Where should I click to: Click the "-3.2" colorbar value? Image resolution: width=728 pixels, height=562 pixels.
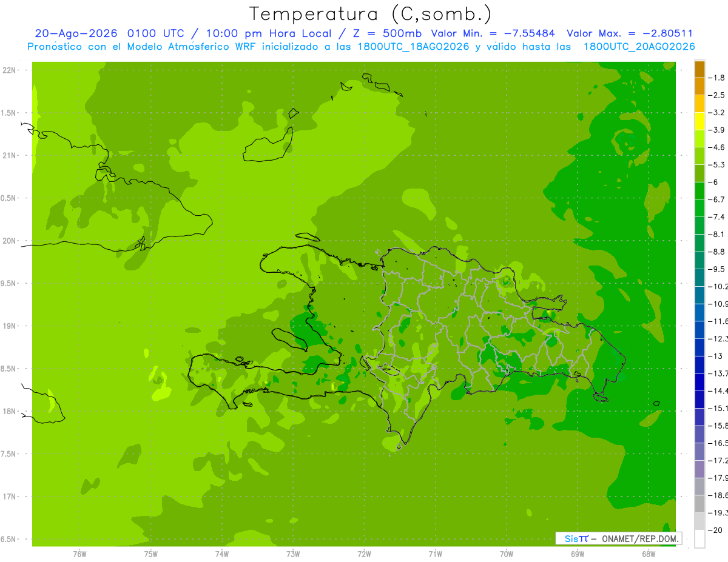pos(716,113)
